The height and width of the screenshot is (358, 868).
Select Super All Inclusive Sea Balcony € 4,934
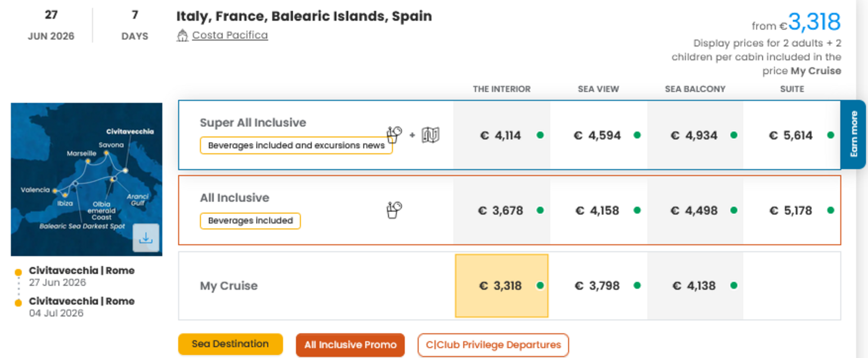(694, 135)
